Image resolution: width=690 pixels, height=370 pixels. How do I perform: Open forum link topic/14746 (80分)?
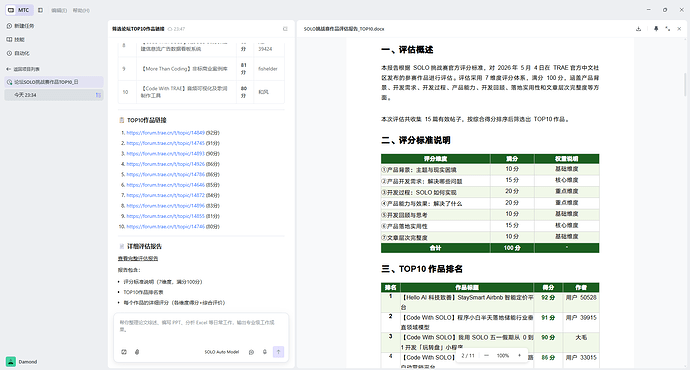[x=165, y=227]
